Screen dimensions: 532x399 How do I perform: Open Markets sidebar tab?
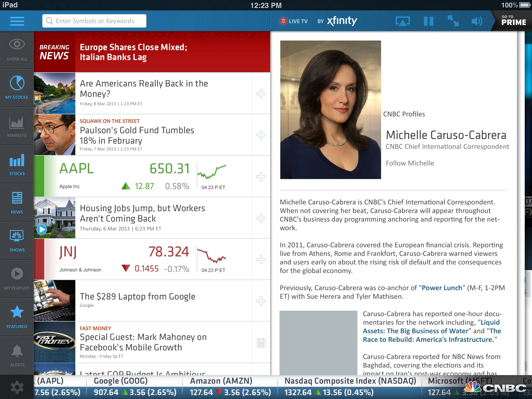(x=17, y=126)
